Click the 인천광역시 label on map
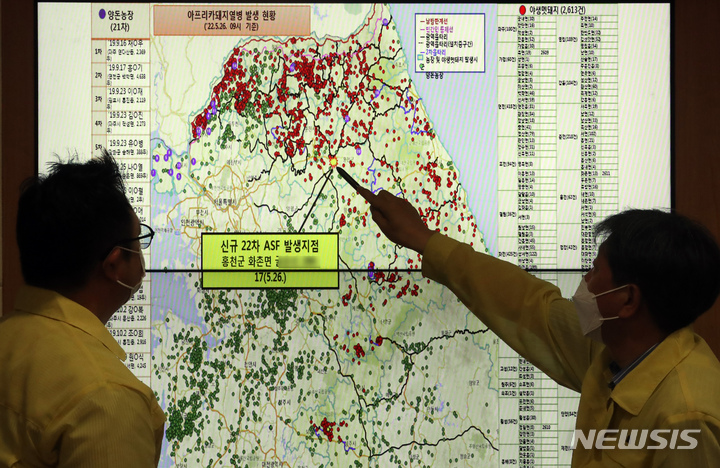The image size is (720, 468). [193, 222]
